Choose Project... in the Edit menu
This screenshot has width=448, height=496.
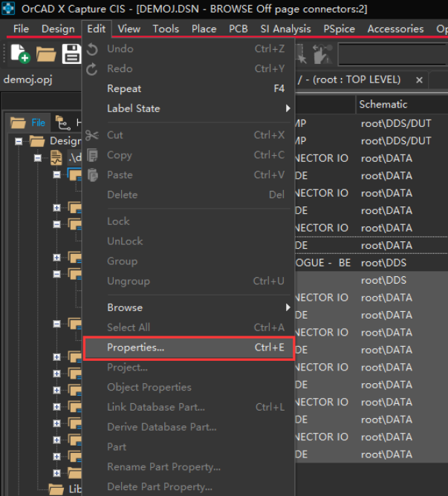[x=189, y=368]
